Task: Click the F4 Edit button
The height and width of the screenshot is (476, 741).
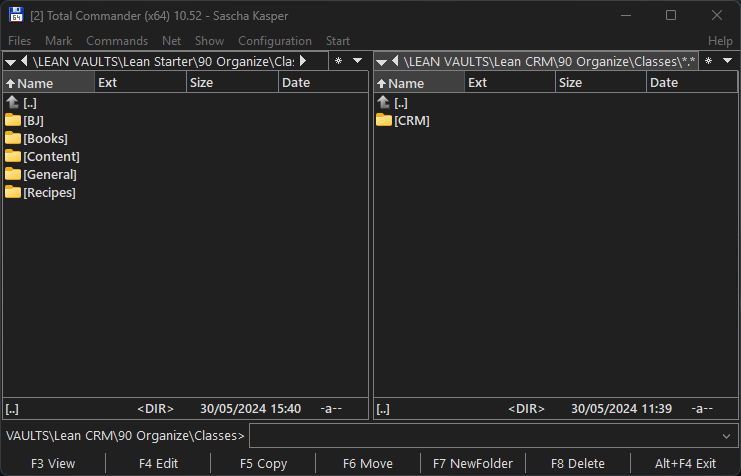Action: pos(158,464)
